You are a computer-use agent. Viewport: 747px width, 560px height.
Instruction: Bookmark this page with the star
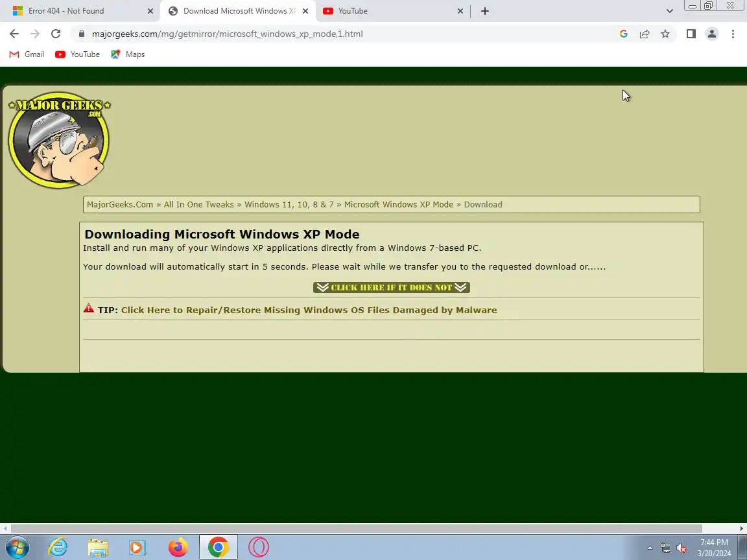(x=665, y=34)
